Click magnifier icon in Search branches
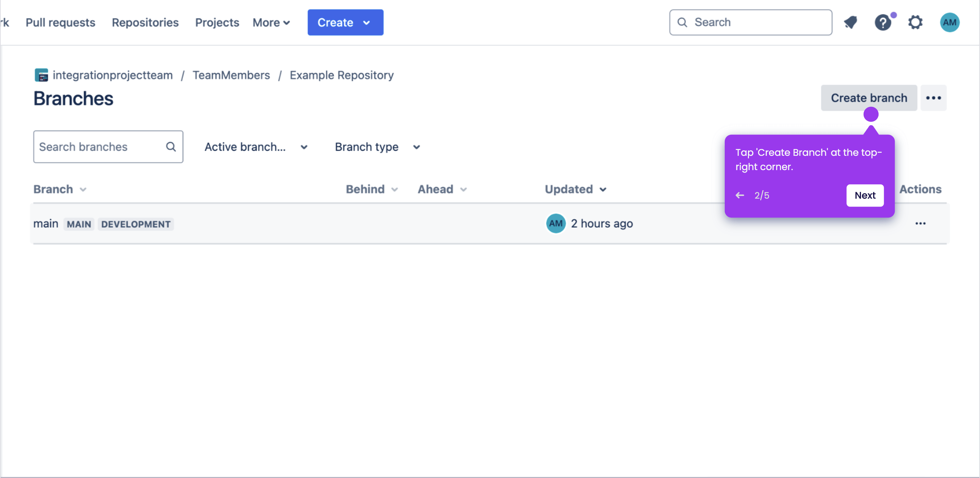Image resolution: width=980 pixels, height=478 pixels. pyautogui.click(x=171, y=147)
